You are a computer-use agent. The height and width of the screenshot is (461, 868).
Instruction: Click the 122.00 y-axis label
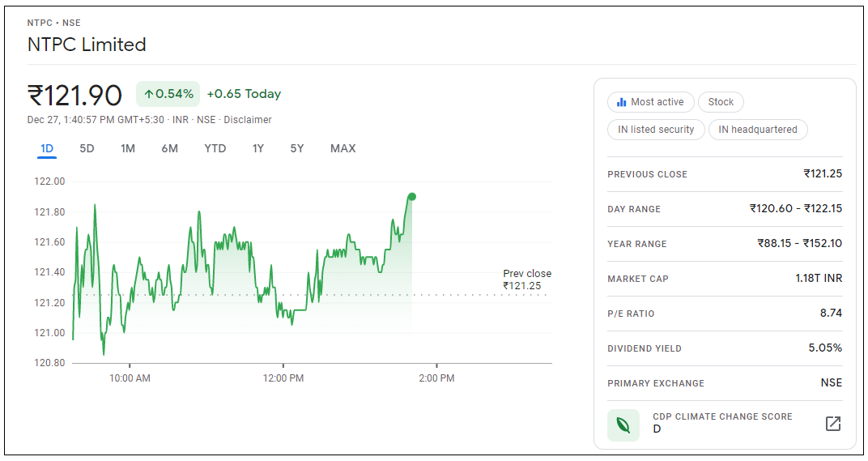point(49,181)
